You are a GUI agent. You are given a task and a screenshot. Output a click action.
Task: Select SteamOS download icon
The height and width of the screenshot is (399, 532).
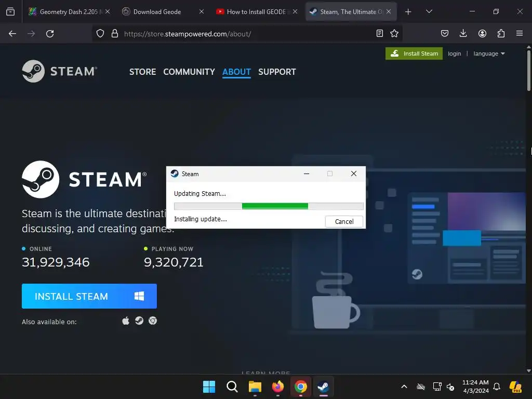point(139,321)
